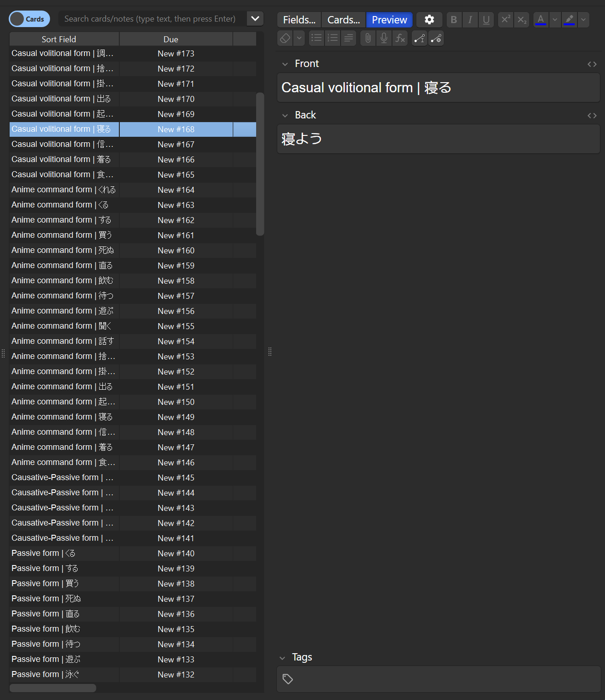Select row Passive form | くる
This screenshot has height=700, width=605.
[133, 553]
